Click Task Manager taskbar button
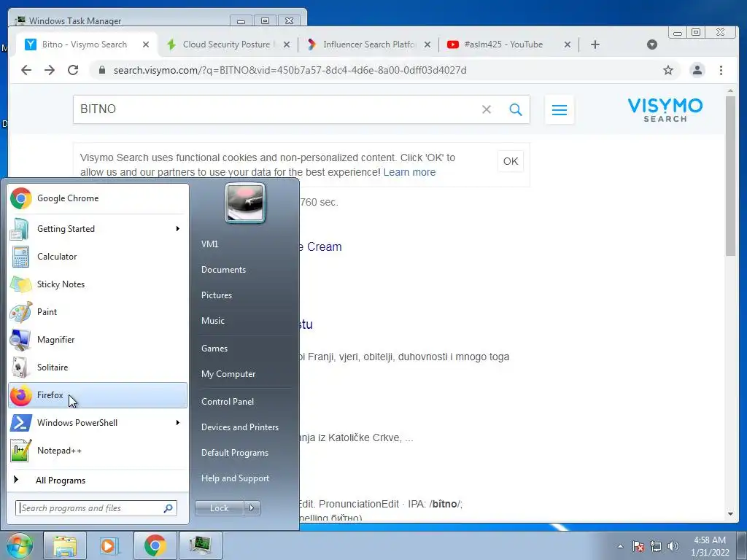The image size is (747, 560). coord(200,545)
